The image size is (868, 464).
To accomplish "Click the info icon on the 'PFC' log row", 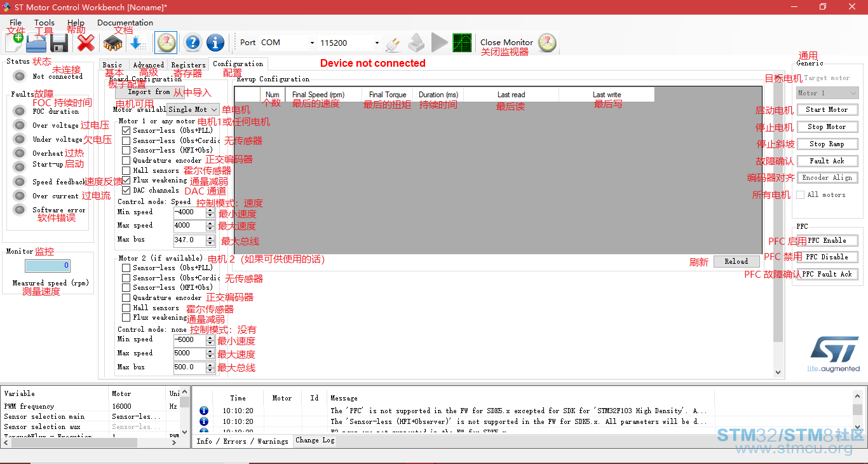I will (x=204, y=411).
